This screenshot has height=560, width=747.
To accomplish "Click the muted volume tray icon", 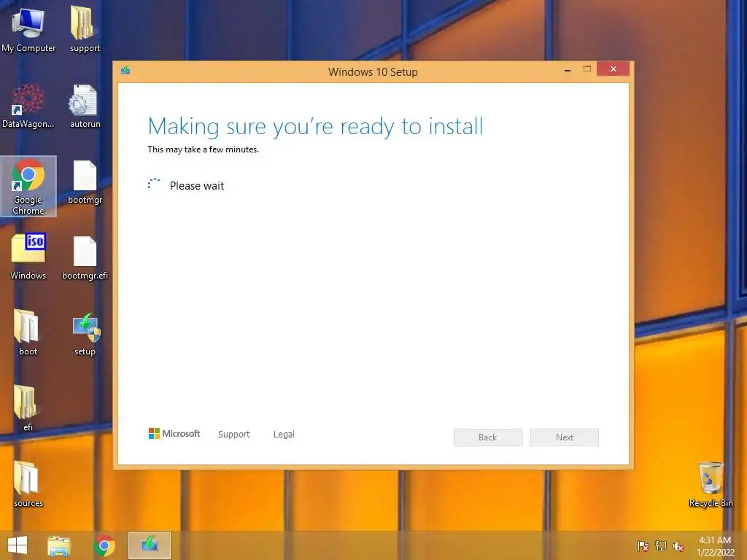I will tap(678, 546).
